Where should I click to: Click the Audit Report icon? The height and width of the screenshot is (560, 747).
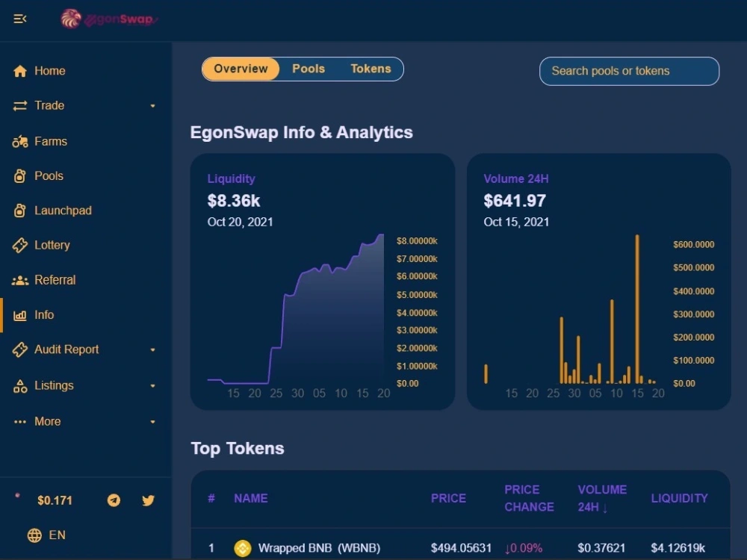point(19,349)
